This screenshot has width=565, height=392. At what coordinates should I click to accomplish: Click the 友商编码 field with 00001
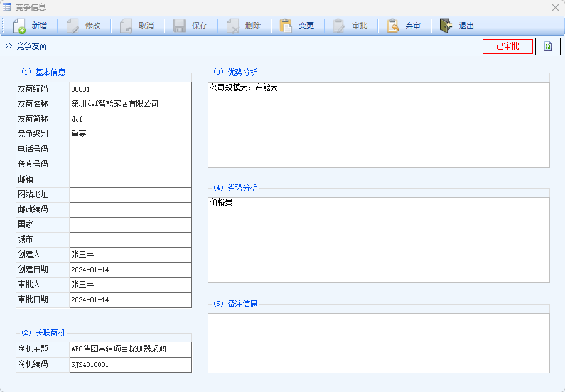(x=131, y=89)
